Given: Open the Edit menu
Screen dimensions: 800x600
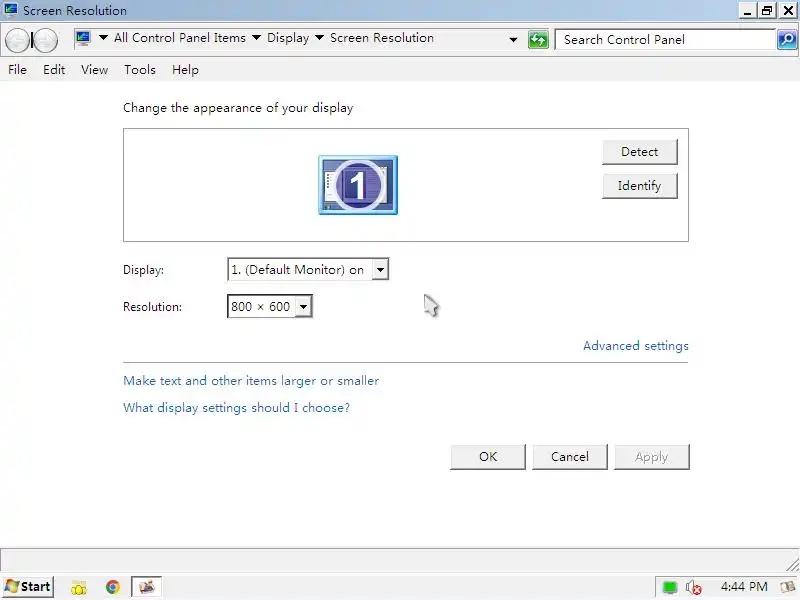Looking at the screenshot, I should [x=54, y=69].
